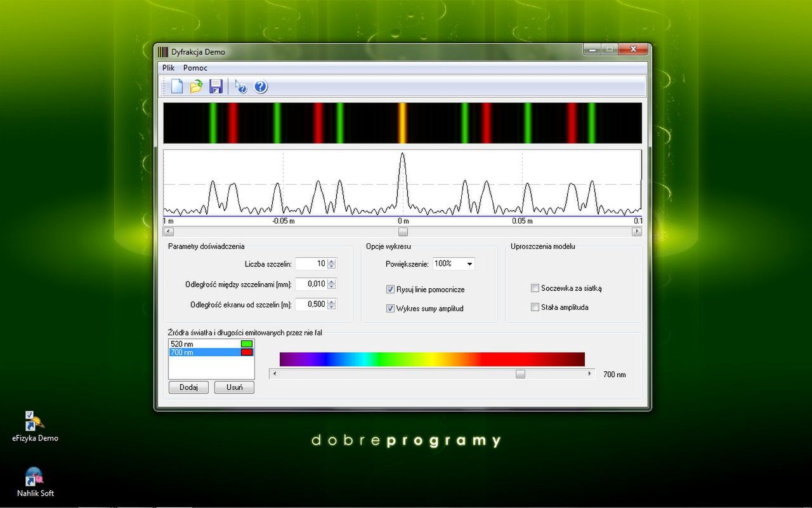Click the rainbow spectrum color bar
Viewport: 812px width, 508px height.
(x=432, y=359)
